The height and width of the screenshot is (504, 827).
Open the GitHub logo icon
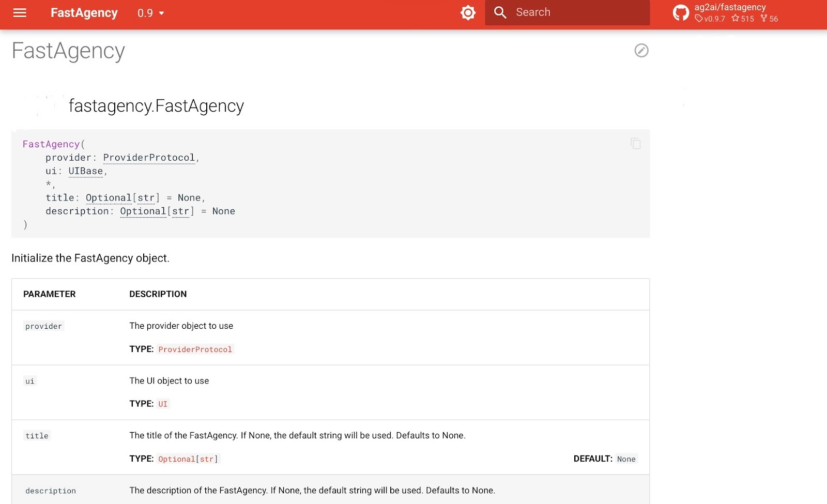point(681,13)
